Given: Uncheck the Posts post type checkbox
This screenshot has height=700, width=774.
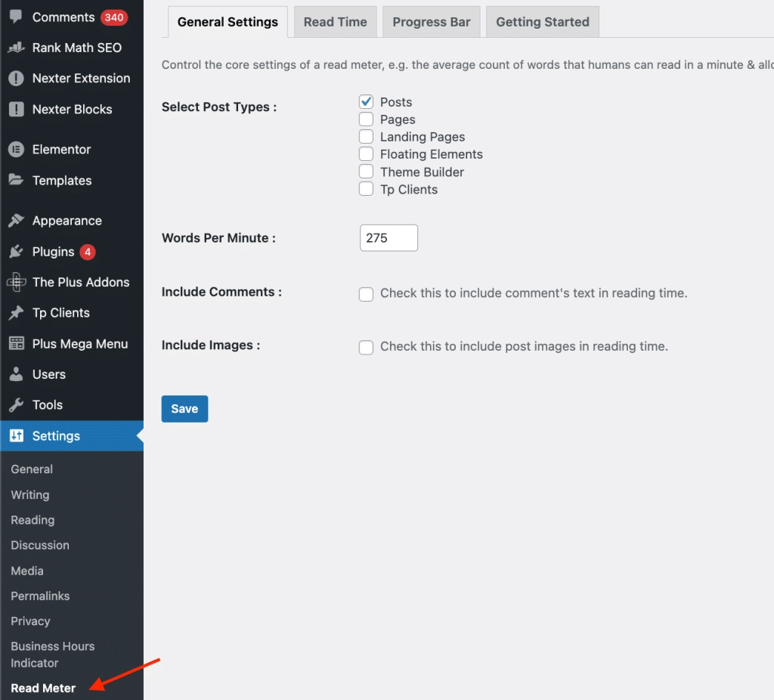Looking at the screenshot, I should (x=367, y=102).
